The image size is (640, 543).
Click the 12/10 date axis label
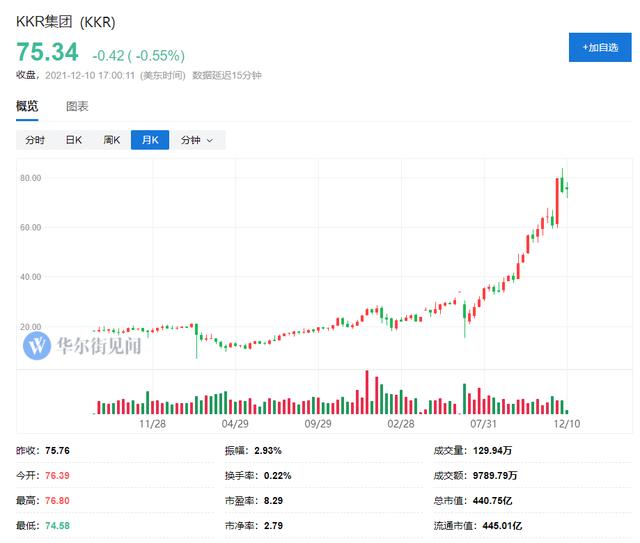(x=567, y=424)
